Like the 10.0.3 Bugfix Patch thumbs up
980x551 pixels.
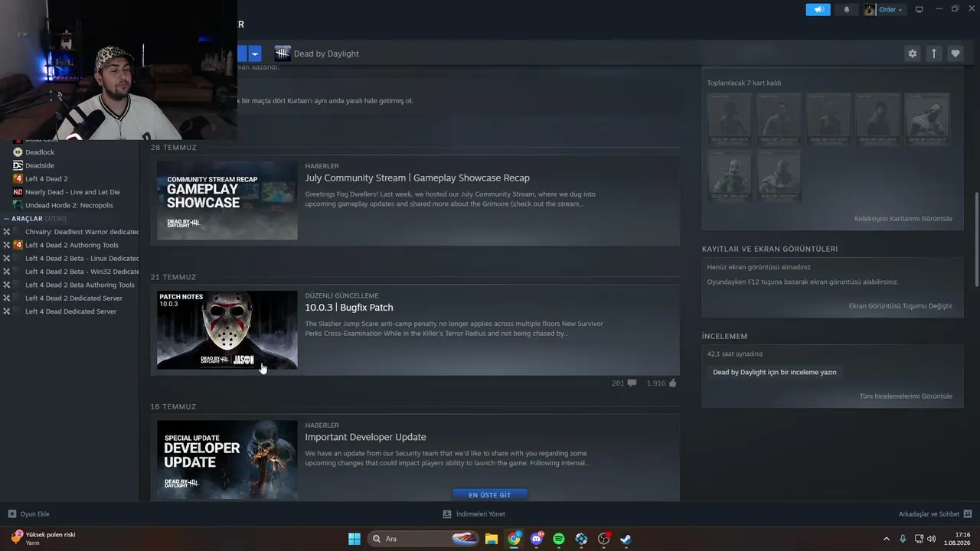click(673, 383)
